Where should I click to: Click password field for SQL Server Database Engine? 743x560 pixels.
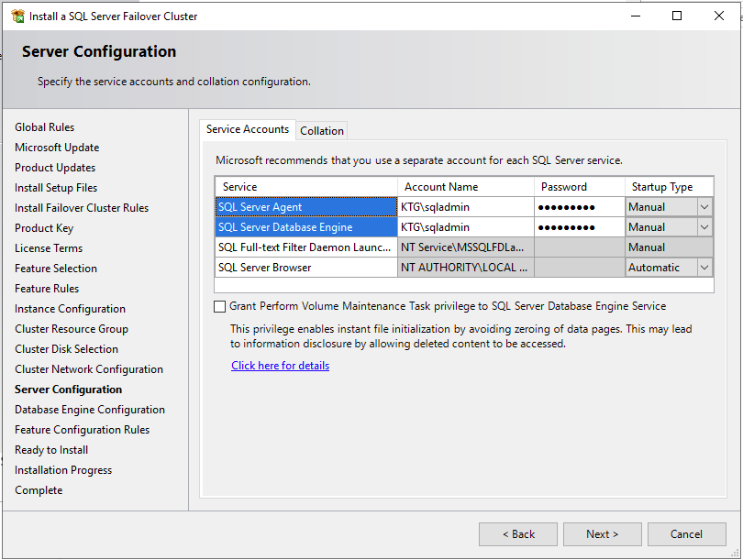tap(580, 227)
